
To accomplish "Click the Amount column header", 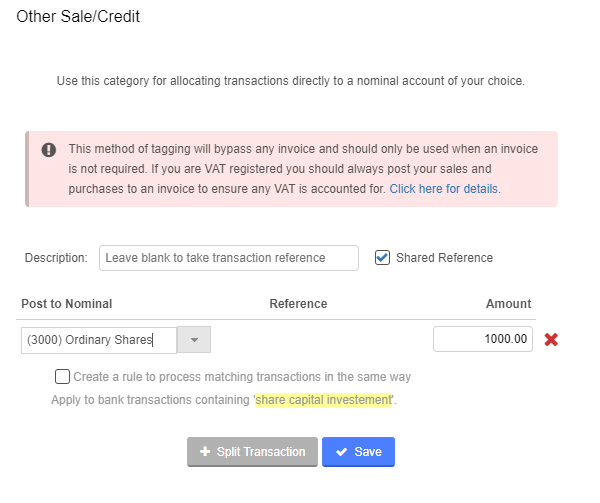I will (x=509, y=304).
